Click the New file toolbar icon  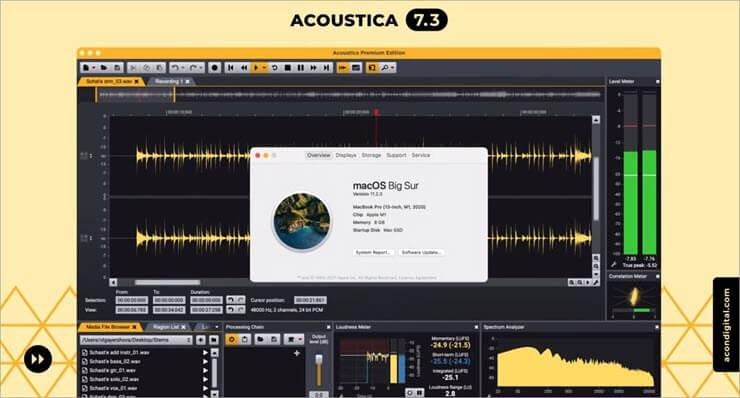tap(85, 68)
